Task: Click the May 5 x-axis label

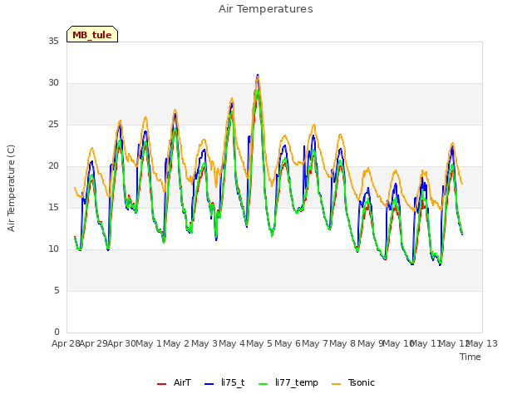Action: [259, 343]
